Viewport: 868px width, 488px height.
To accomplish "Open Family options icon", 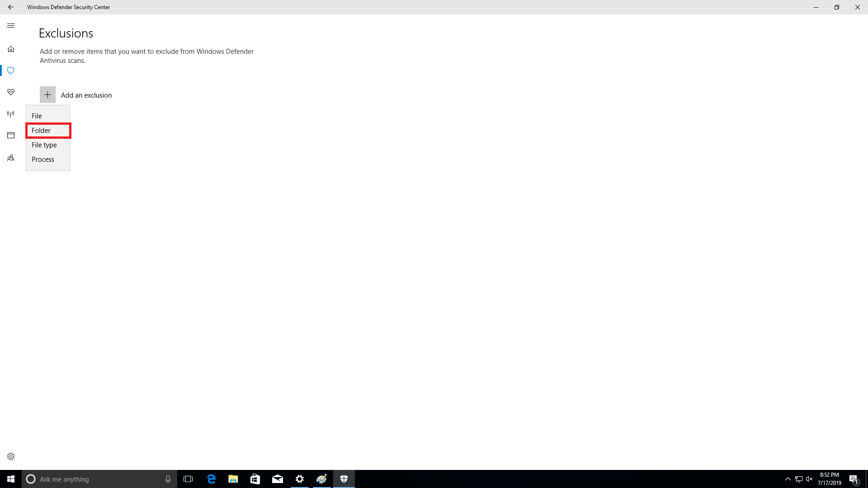I will 11,158.
